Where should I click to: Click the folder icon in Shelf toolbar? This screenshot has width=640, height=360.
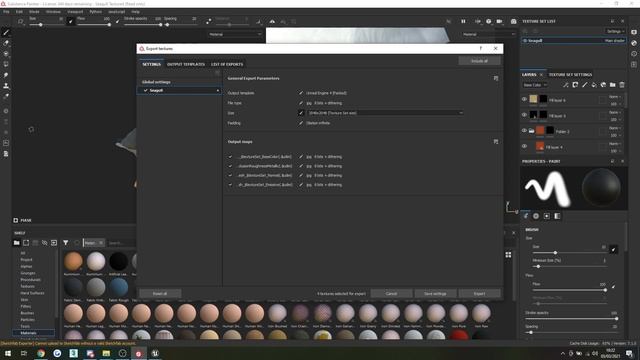tap(16, 243)
